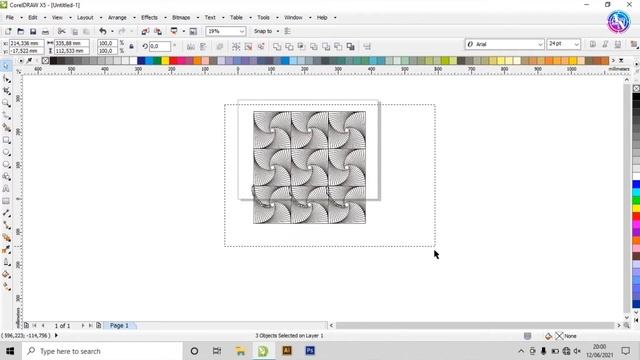Pick the red swatch in top palette

tap(173, 61)
